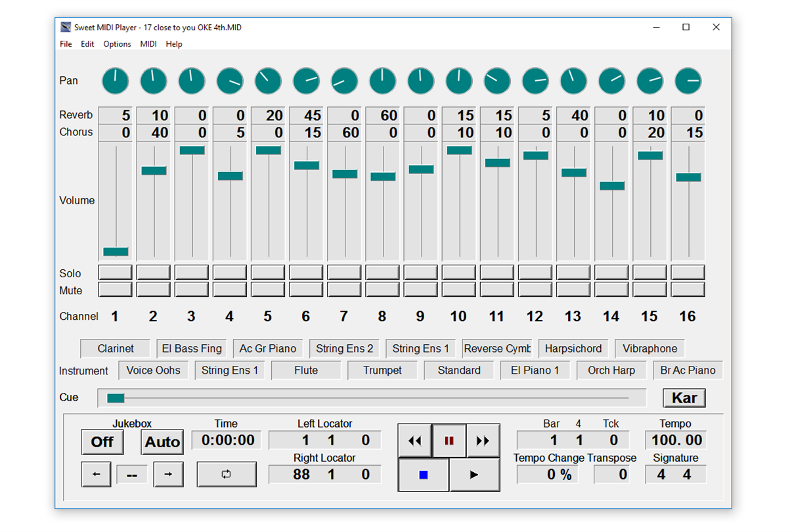Click the Cue position slider handle
Image resolution: width=792 pixels, height=532 pixels.
[x=116, y=398]
